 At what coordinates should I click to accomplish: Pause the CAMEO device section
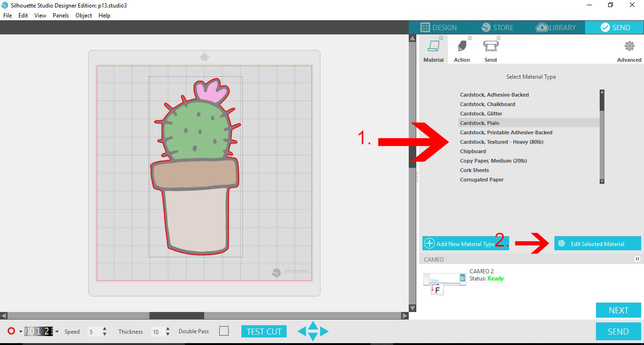(x=637, y=259)
